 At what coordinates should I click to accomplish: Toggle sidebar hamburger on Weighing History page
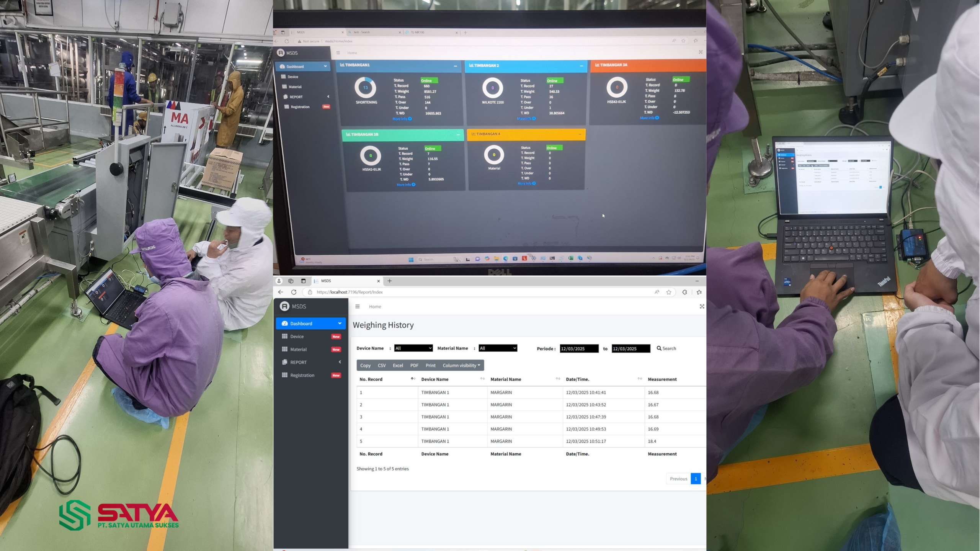357,306
